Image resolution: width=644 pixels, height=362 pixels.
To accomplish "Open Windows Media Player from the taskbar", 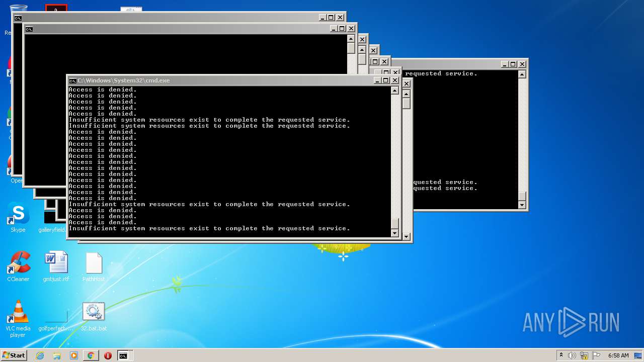I will (x=74, y=355).
